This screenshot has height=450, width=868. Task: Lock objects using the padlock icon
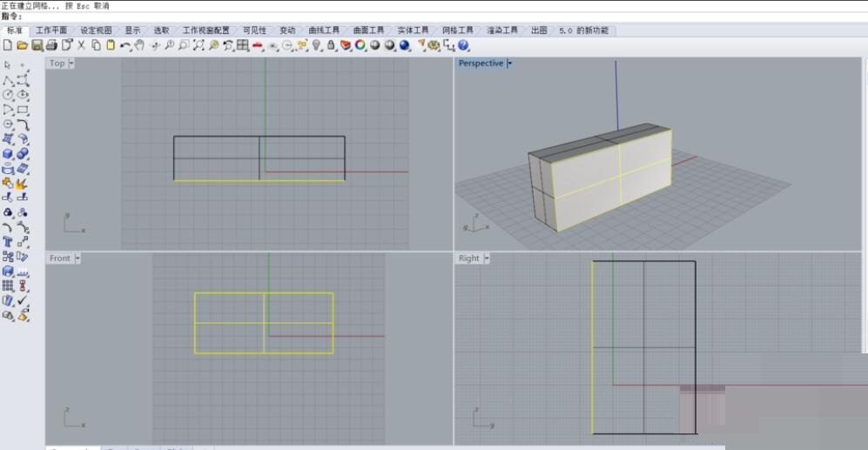[332, 45]
